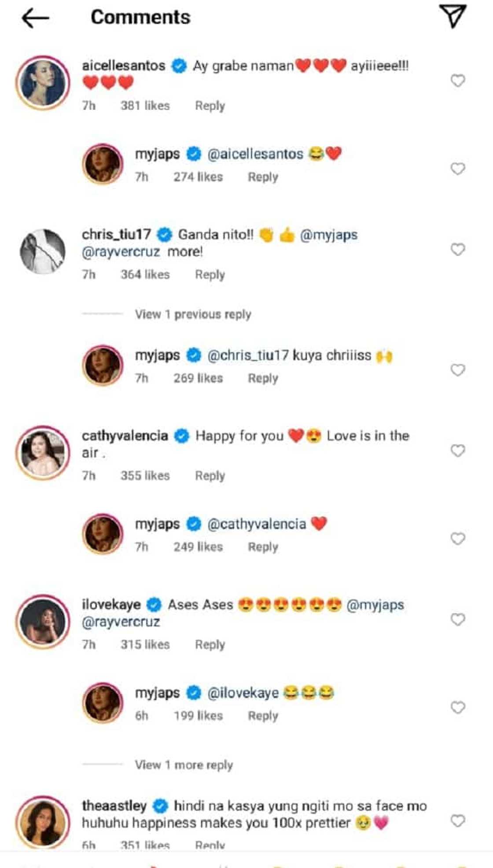
Task: Go back using the arrow icon
Action: (35, 18)
